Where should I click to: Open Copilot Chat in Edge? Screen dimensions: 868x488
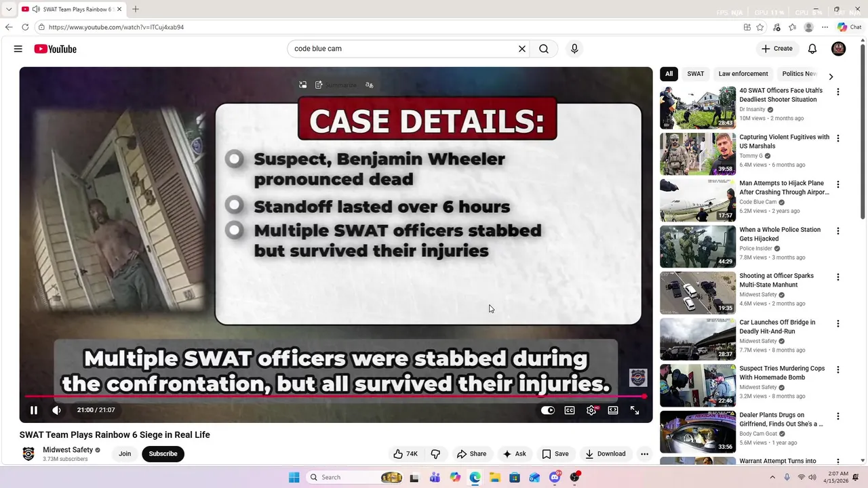(849, 27)
